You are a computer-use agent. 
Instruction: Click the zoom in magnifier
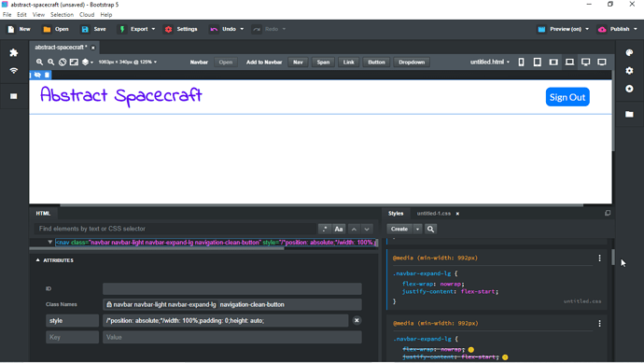(39, 62)
